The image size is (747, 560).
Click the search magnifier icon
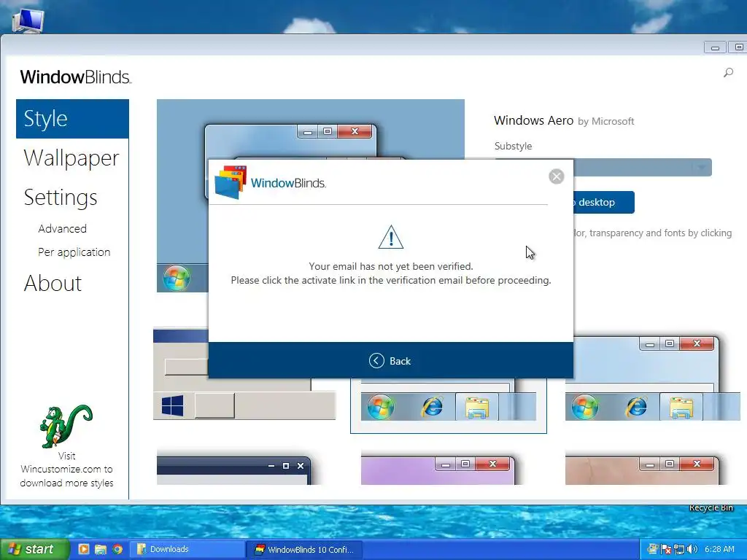coord(728,72)
